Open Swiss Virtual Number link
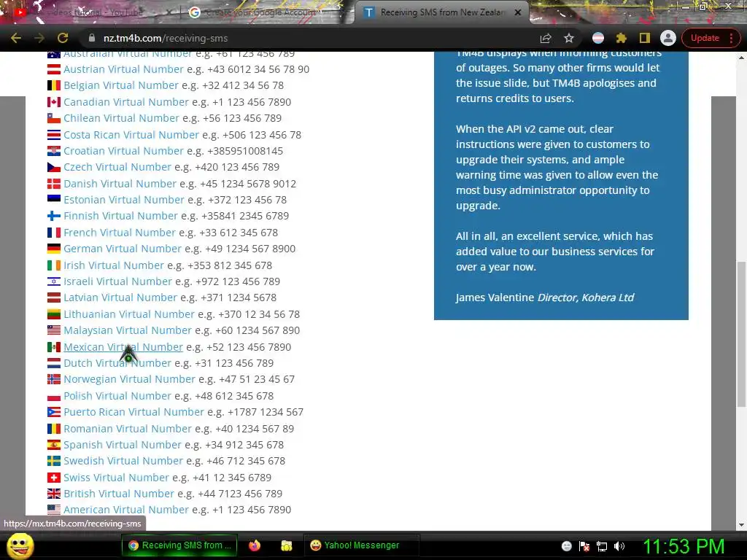Image resolution: width=747 pixels, height=560 pixels. [116, 478]
